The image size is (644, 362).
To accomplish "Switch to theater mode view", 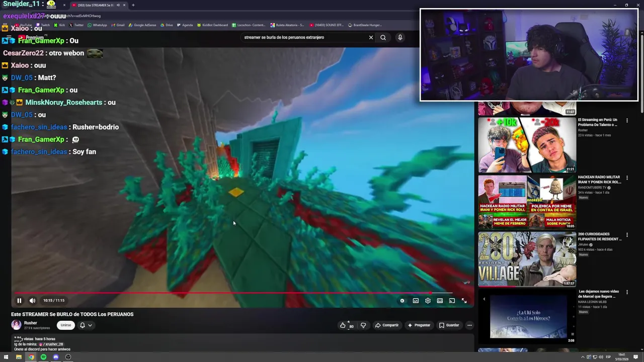I will [x=440, y=301].
